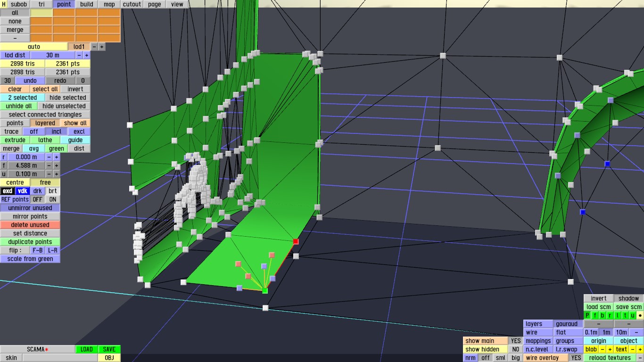Click the orange swatch directly beside merge
The width and height of the screenshot is (644, 362).
point(41,30)
